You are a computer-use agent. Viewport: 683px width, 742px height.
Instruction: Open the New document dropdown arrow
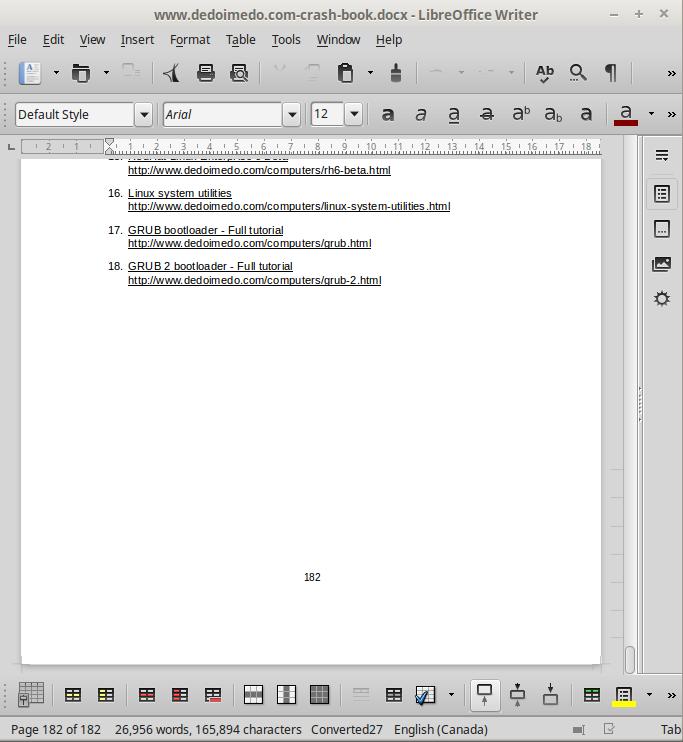(56, 73)
